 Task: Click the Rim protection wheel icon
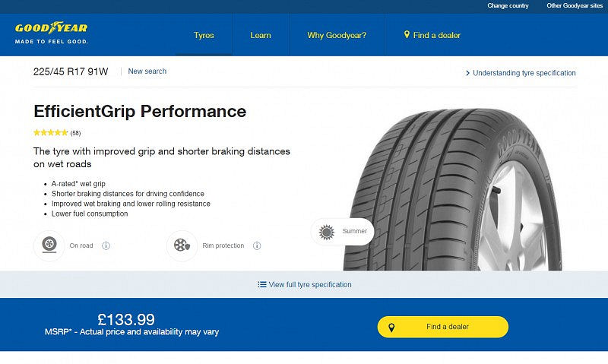pyautogui.click(x=182, y=245)
